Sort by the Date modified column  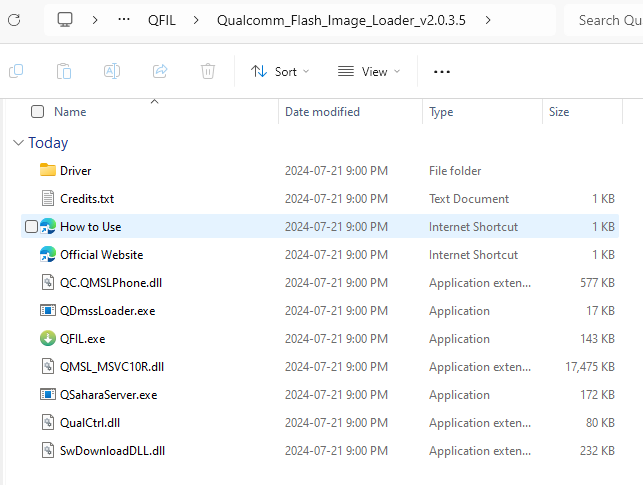tap(322, 112)
